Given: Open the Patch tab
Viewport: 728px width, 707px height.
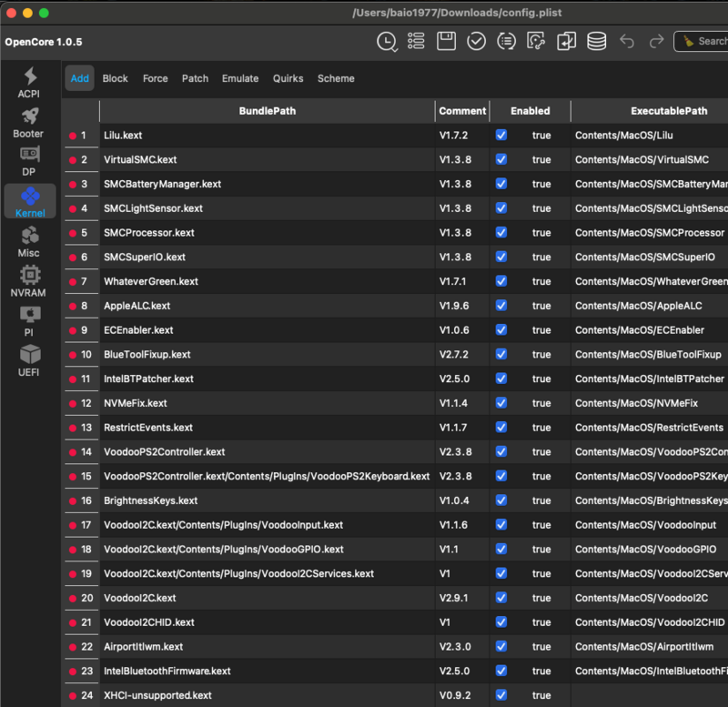Looking at the screenshot, I should [195, 78].
